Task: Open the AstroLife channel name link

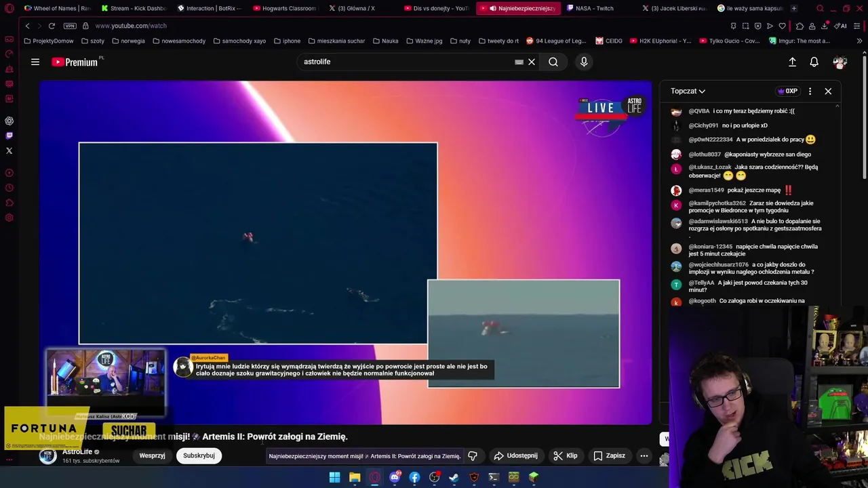Action: click(x=77, y=452)
